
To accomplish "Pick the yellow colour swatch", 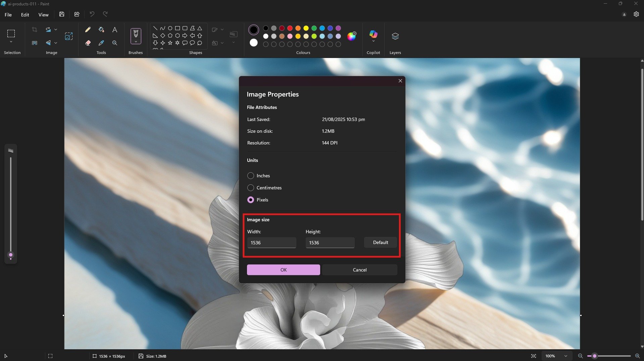I will coord(306,28).
